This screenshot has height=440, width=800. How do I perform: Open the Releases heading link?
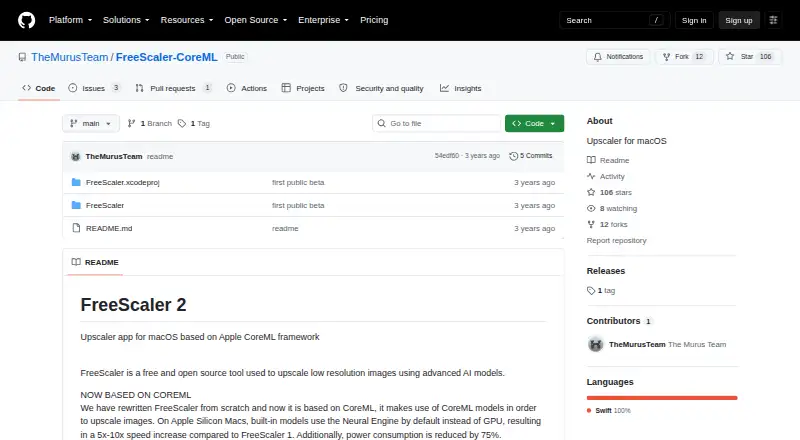pos(606,271)
